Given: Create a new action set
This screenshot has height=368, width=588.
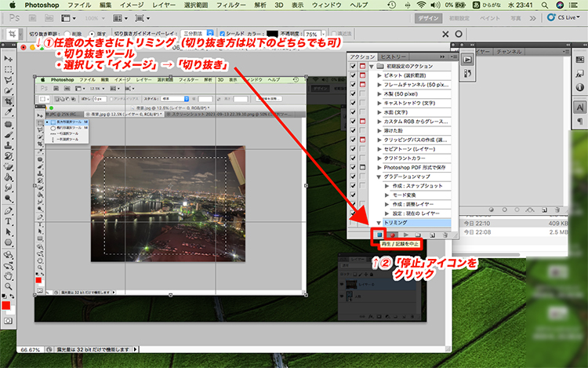Looking at the screenshot, I should pos(418,235).
